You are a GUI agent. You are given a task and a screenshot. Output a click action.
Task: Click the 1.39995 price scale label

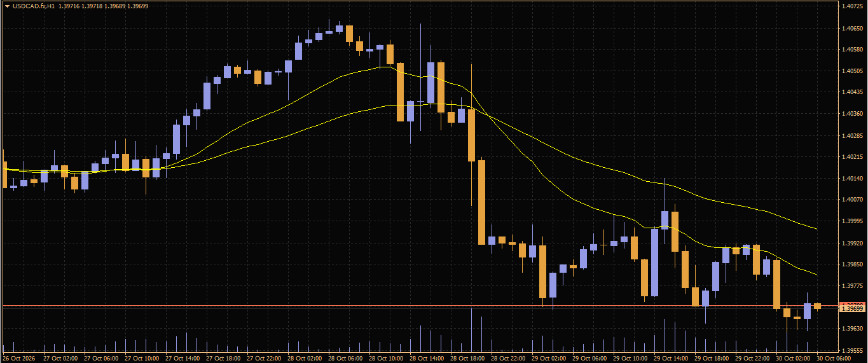click(851, 221)
